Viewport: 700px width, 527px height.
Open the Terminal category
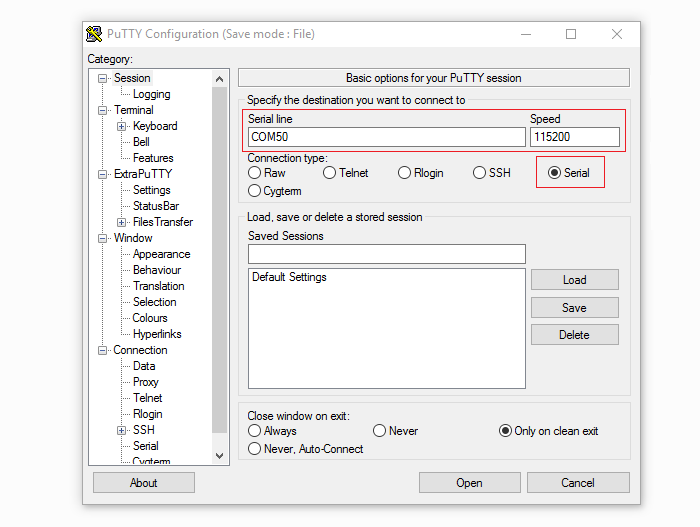[x=133, y=110]
